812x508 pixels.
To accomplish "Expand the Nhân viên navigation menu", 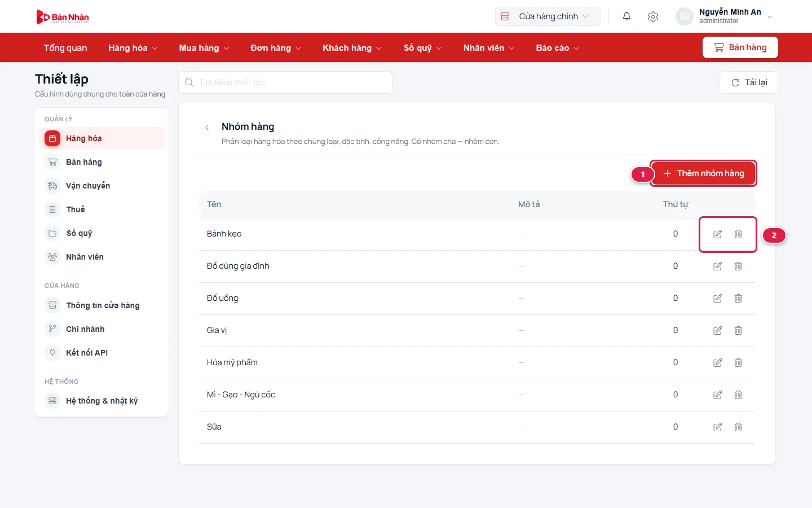I will tap(489, 48).
